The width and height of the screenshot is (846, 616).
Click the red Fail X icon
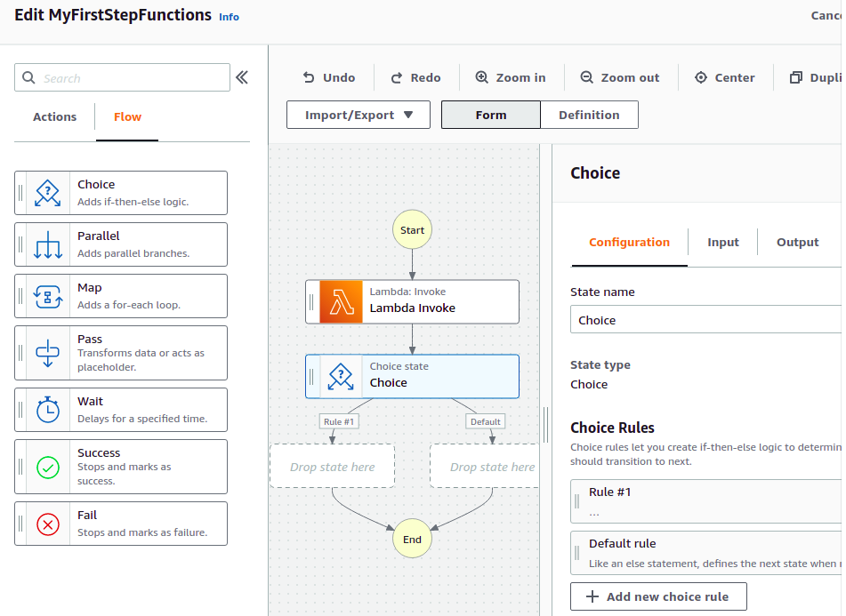47,524
